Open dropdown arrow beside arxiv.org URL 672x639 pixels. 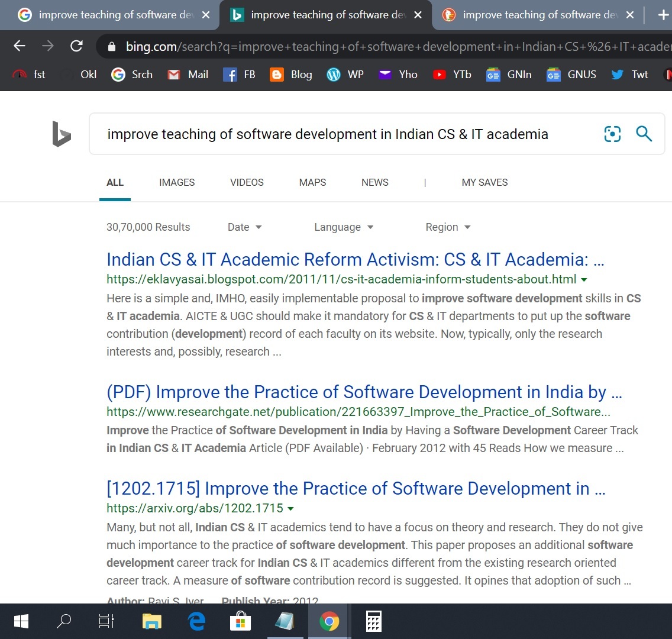(290, 508)
